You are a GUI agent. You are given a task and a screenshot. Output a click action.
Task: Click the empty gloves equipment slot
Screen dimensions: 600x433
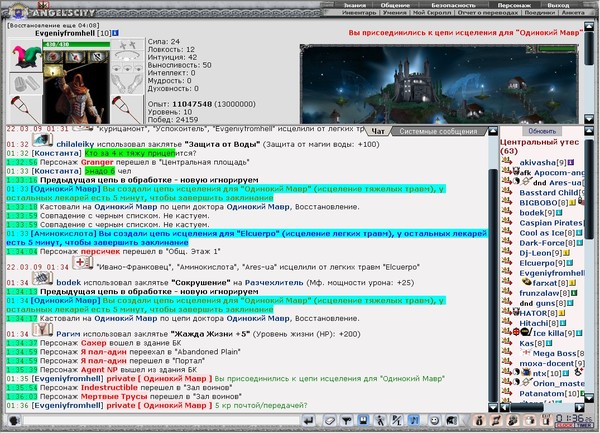click(25, 83)
